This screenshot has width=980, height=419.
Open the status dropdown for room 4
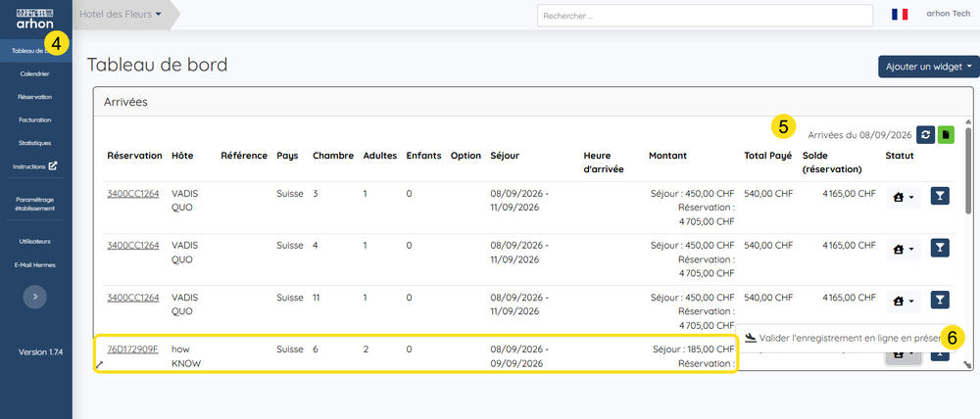(904, 250)
